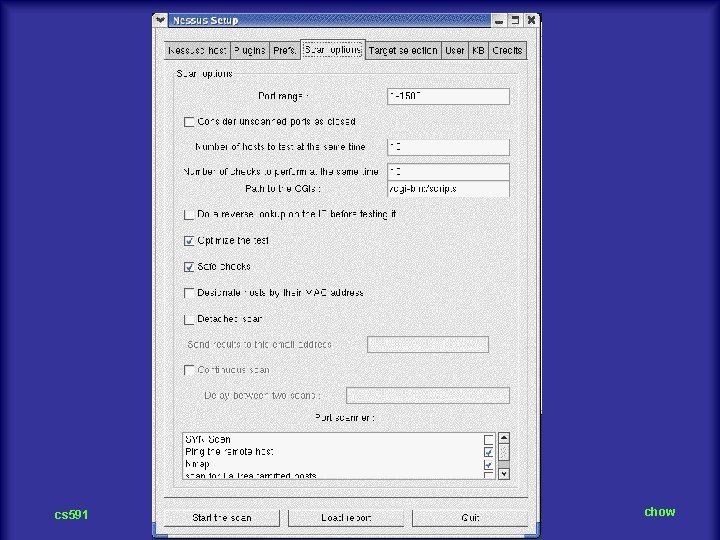Uncheck Ping the remote host scanner
Image resolution: width=720 pixels, height=540 pixels.
pos(489,452)
